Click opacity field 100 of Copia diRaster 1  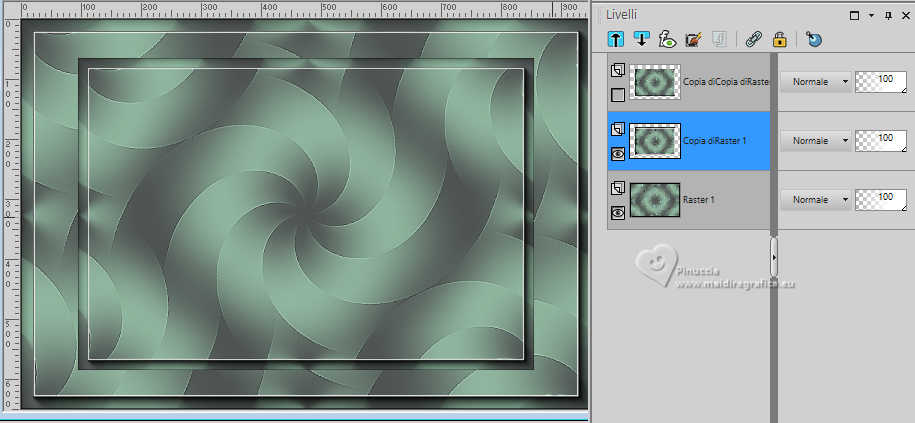tap(881, 141)
